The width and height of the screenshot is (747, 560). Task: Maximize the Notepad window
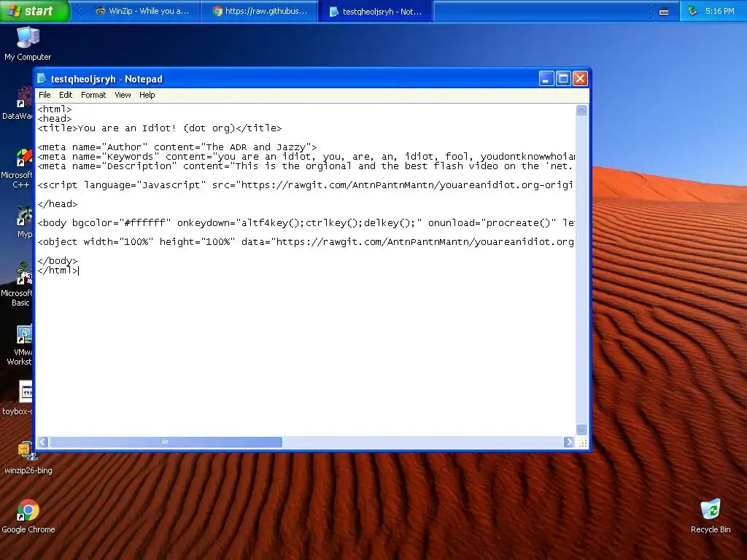(563, 79)
